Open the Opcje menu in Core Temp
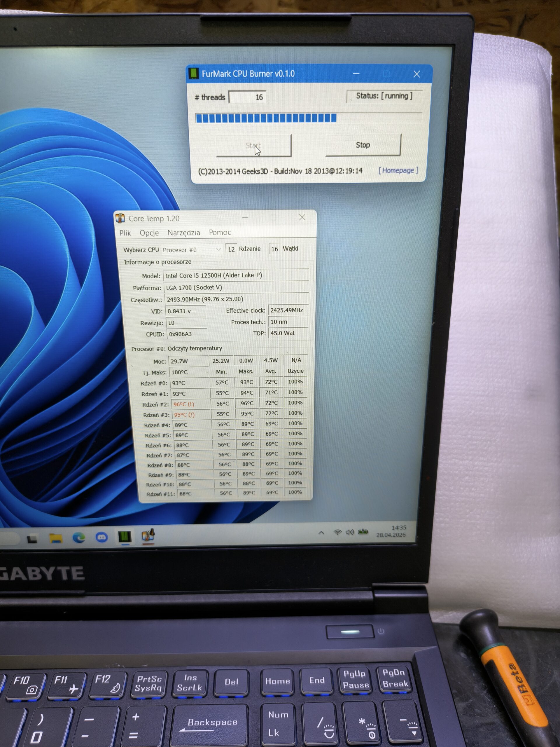Viewport: 560px width, 747px height. (149, 233)
